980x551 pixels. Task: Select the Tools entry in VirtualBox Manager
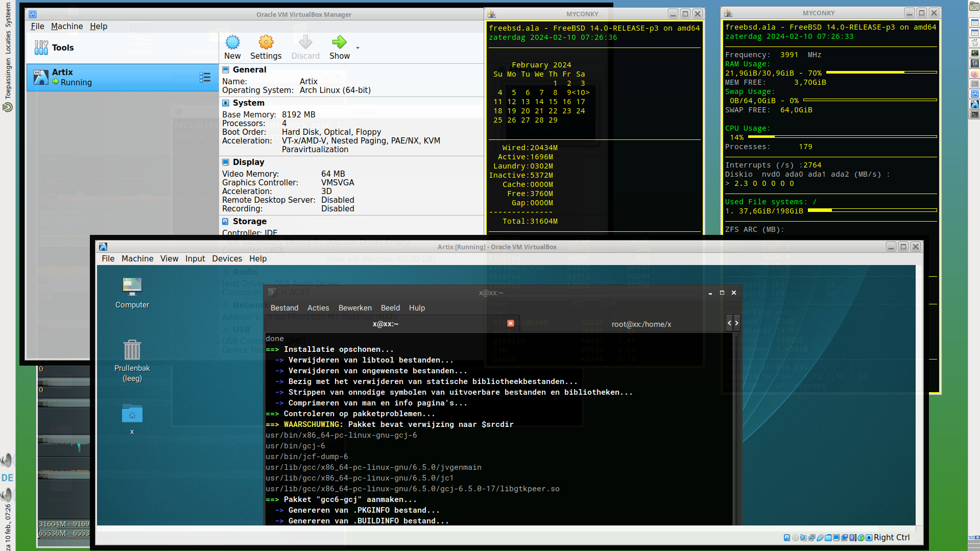pos(123,47)
